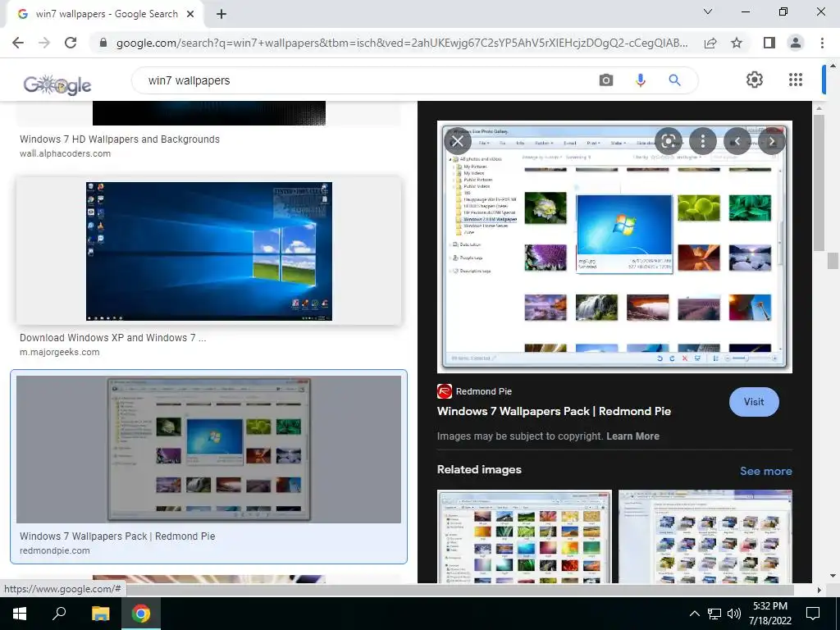The height and width of the screenshot is (630, 840).
Task: Search inside image with Lens icon
Action: coord(668,141)
